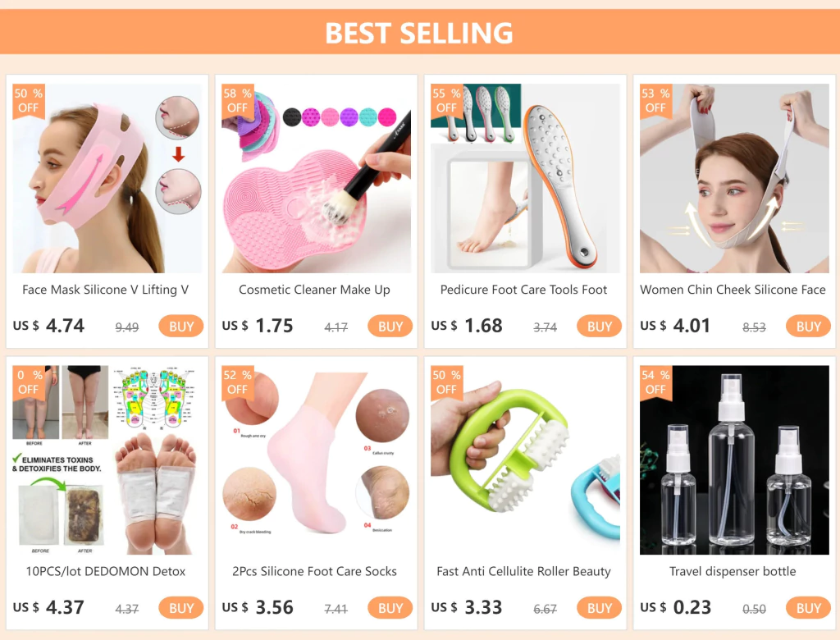Click the BEST SELLING banner header
The height and width of the screenshot is (640, 840).
pyautogui.click(x=419, y=32)
